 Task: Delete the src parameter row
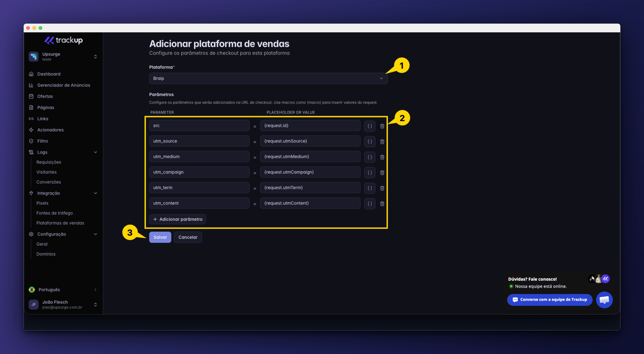click(382, 126)
